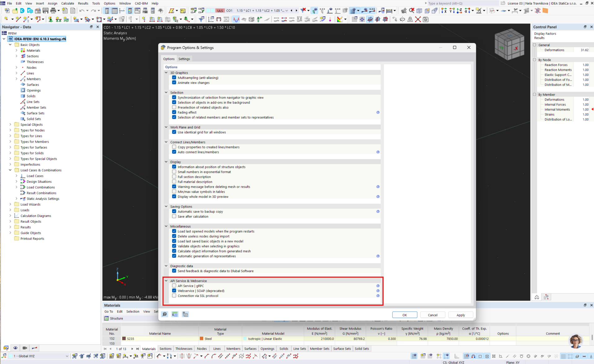
Task: Uncheck Webservice | SOAP (deprecated)
Action: click(x=174, y=291)
